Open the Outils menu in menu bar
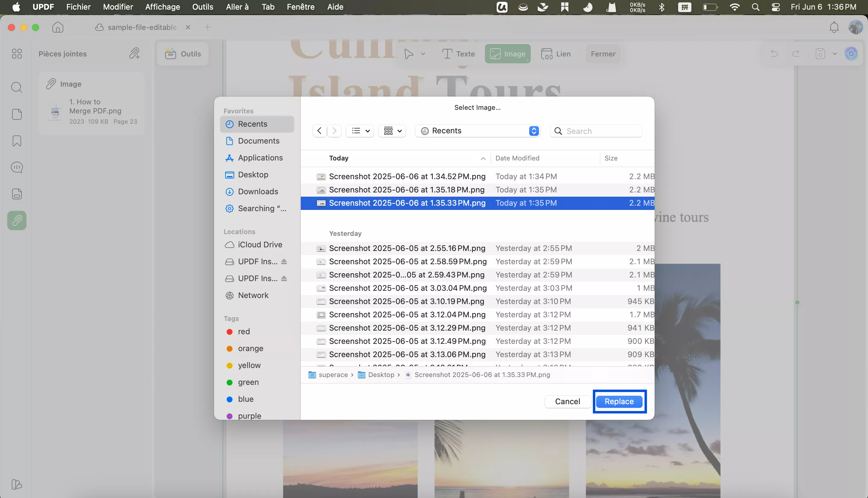Viewport: 868px width, 498px height. tap(203, 7)
